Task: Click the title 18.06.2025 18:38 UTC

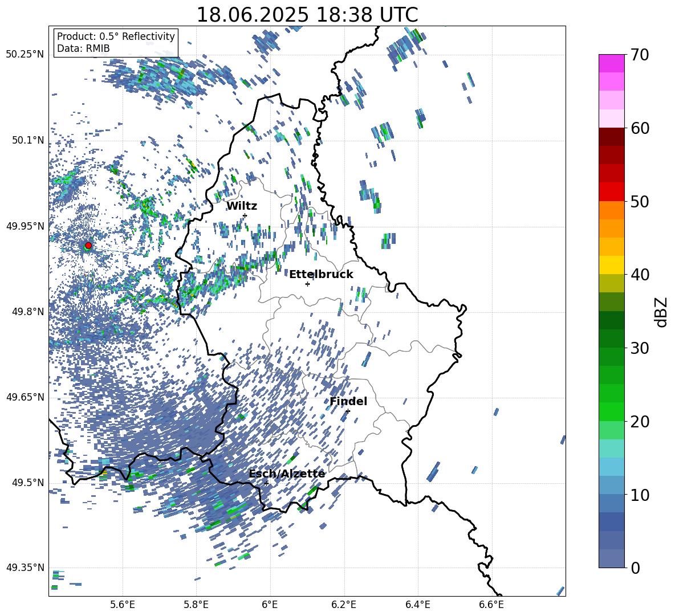Action: click(307, 15)
